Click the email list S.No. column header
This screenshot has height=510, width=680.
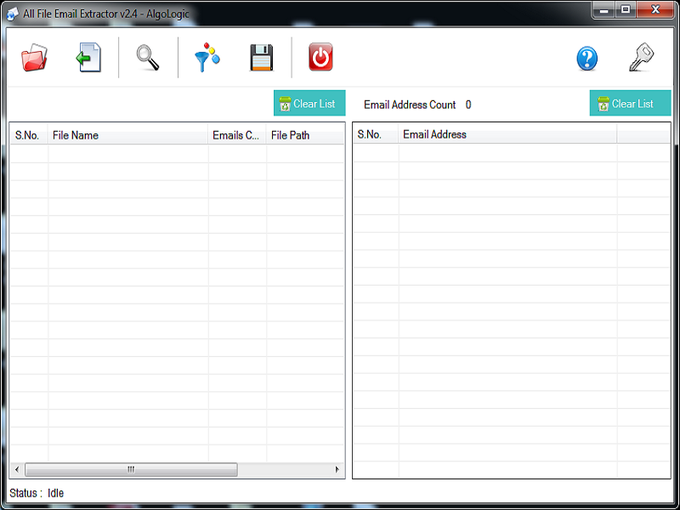click(376, 135)
